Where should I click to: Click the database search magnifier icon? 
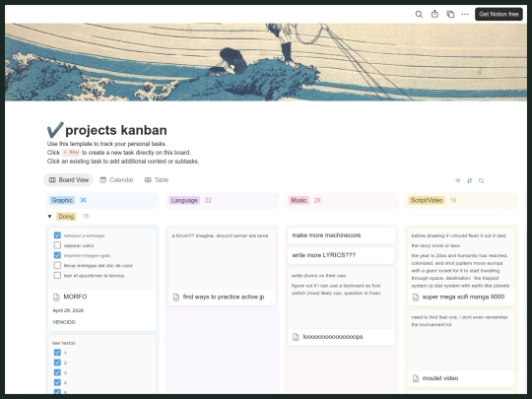click(x=481, y=181)
